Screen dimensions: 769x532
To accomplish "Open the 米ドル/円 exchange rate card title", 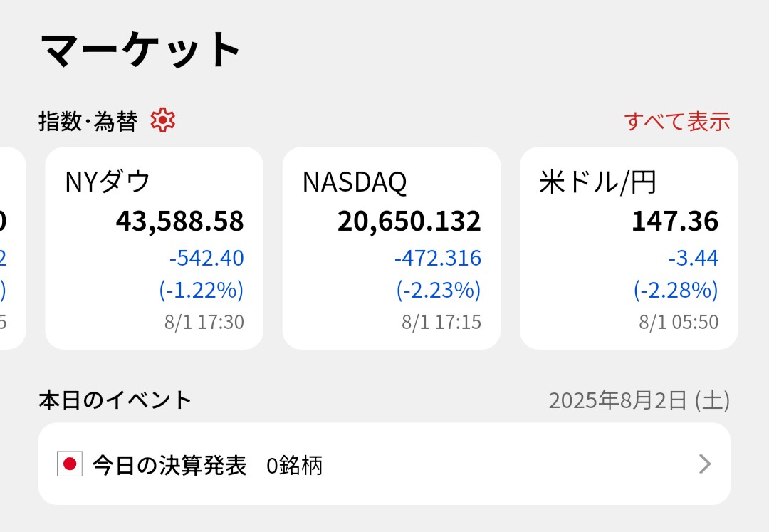I will point(597,182).
